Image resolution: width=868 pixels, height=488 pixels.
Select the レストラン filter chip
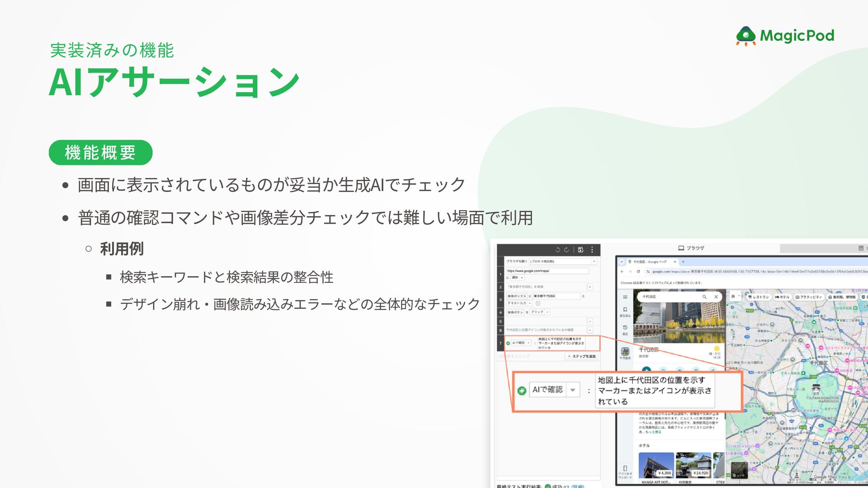[x=759, y=297]
